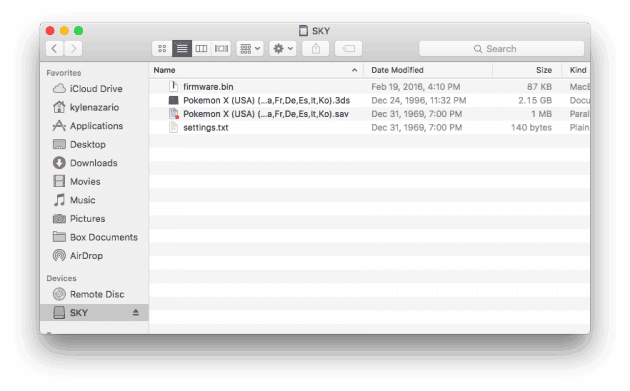
Task: Switch to Cover Flow view
Action: [x=221, y=49]
